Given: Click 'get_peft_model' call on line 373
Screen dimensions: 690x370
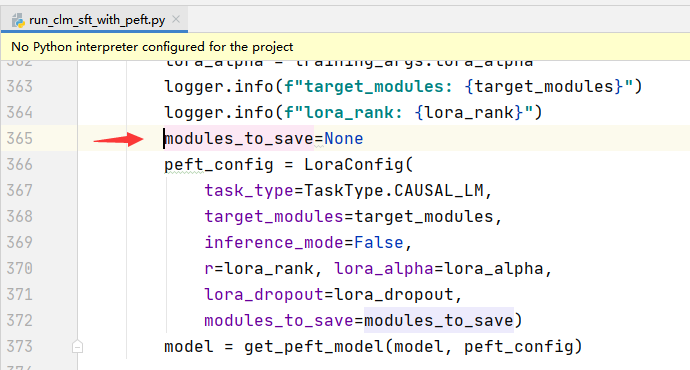Looking at the screenshot, I should click(x=314, y=347).
